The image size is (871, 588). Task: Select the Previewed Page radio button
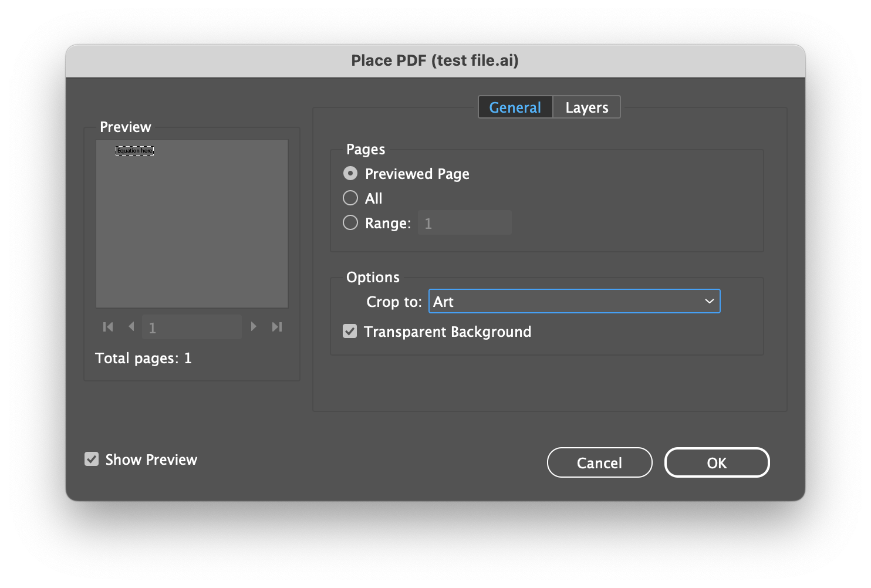pos(350,173)
